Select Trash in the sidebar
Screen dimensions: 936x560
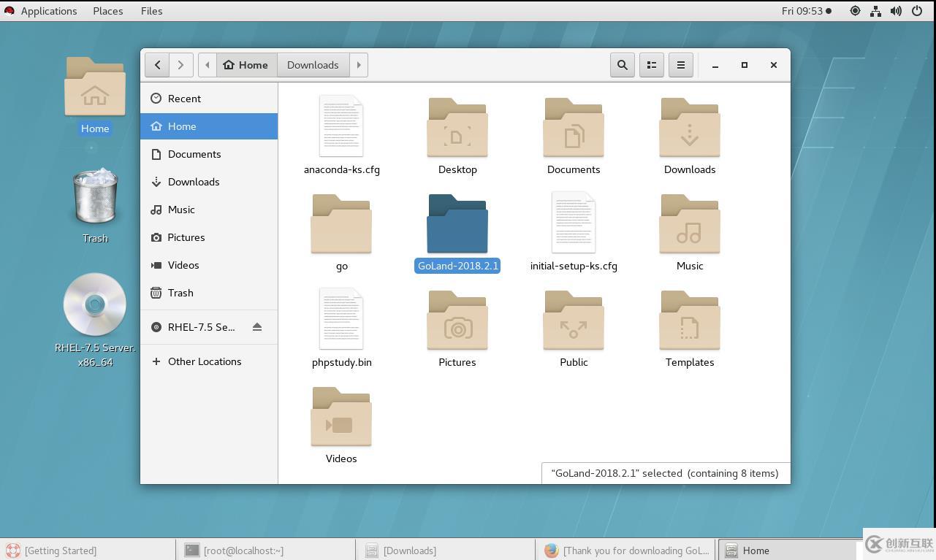[209, 293]
